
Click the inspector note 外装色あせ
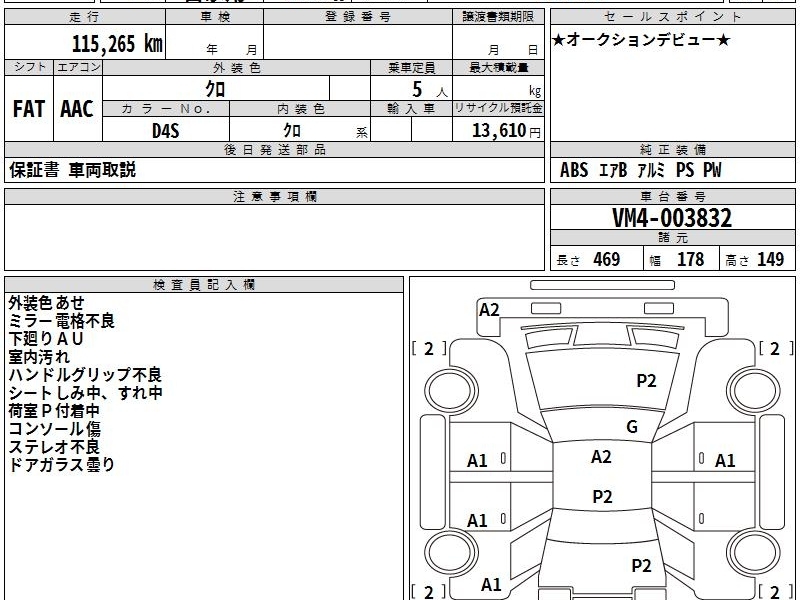[x=46, y=303]
